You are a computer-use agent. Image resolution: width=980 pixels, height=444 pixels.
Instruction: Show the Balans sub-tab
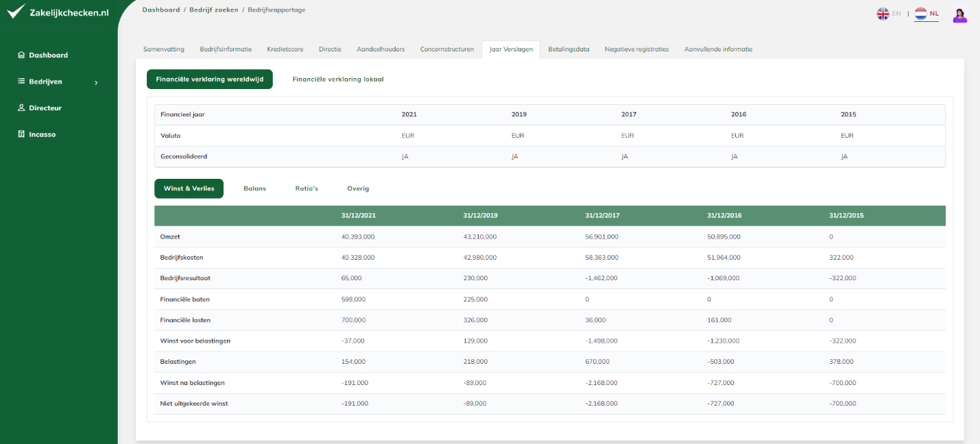(254, 188)
